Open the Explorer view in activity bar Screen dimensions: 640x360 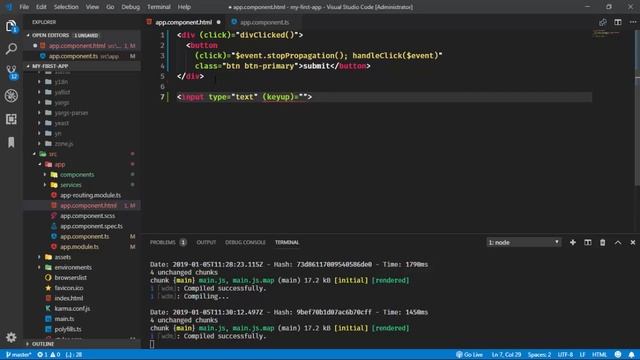(x=11, y=26)
